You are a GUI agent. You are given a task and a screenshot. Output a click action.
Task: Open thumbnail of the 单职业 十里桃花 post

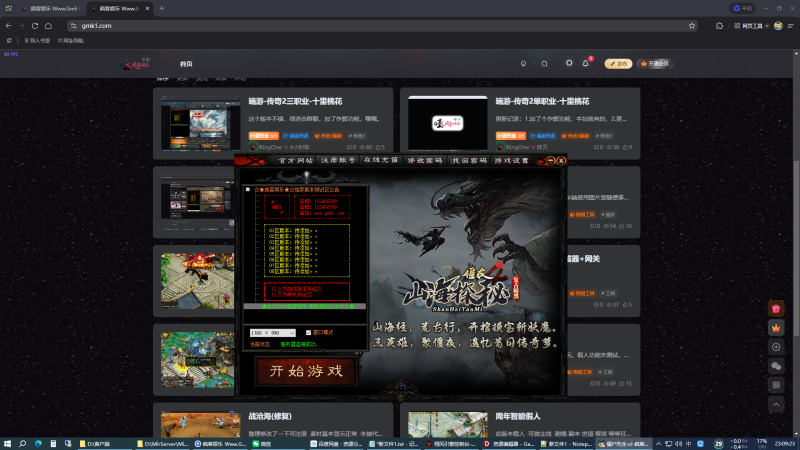[447, 123]
